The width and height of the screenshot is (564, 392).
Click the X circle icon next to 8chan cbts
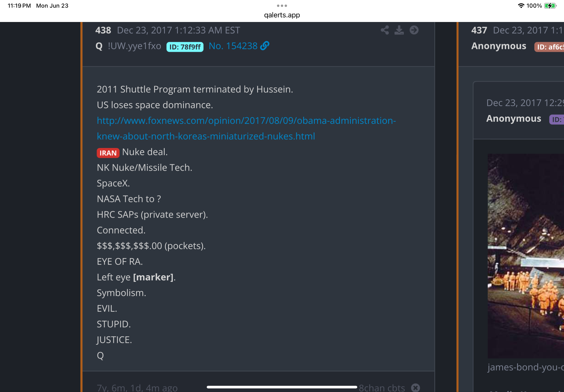[x=415, y=388]
